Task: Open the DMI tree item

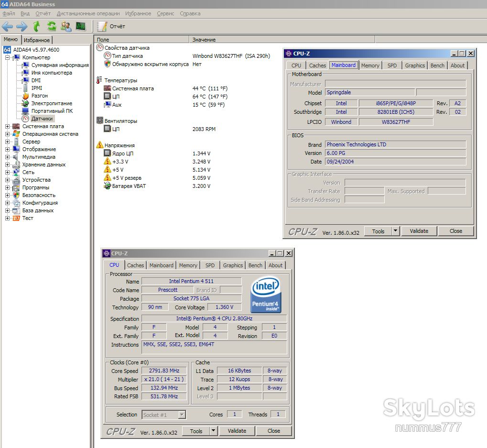Action: 36,80
